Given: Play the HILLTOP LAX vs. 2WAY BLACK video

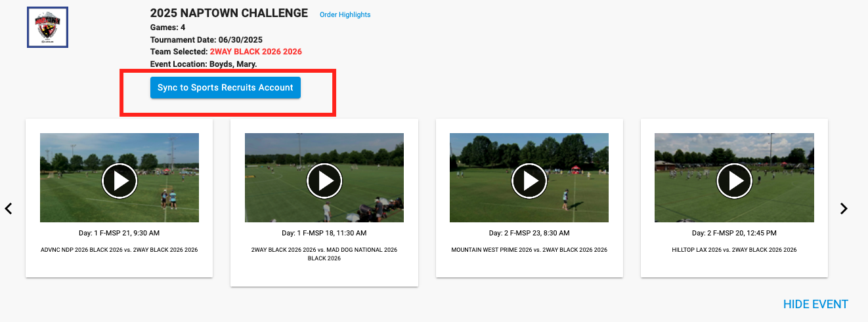Looking at the screenshot, I should click(x=734, y=180).
